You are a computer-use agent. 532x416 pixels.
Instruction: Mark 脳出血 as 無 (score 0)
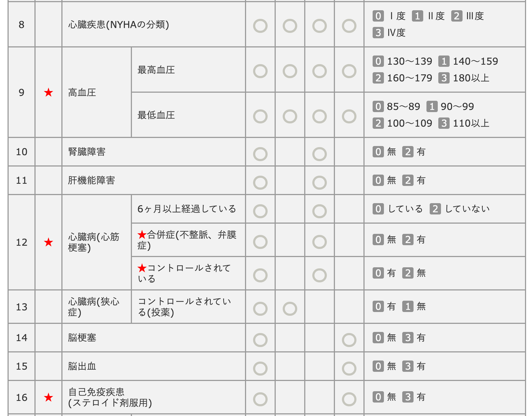(260, 369)
